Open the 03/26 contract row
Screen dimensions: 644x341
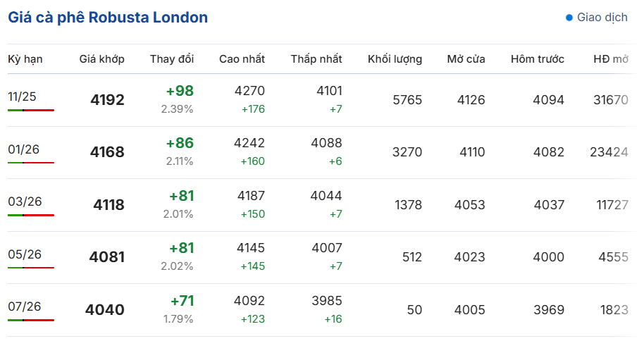coord(322,204)
